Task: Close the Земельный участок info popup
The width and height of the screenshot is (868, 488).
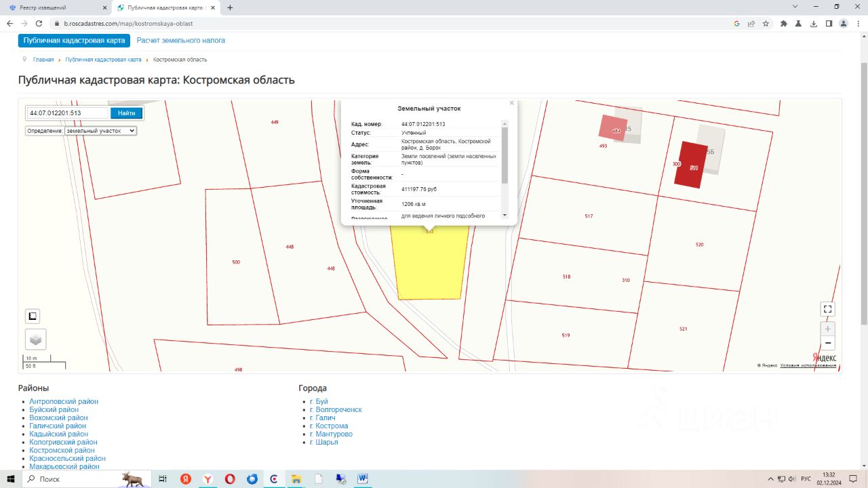Action: pos(512,104)
